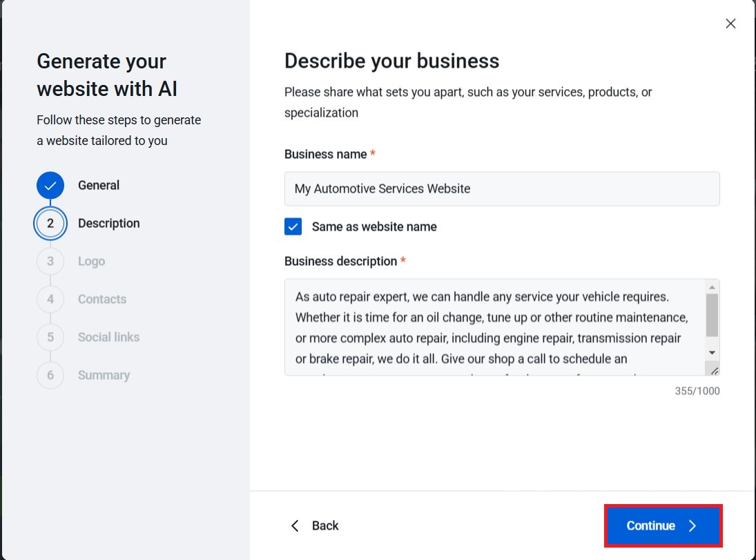
Task: Go to the Summary step label
Action: 104,376
